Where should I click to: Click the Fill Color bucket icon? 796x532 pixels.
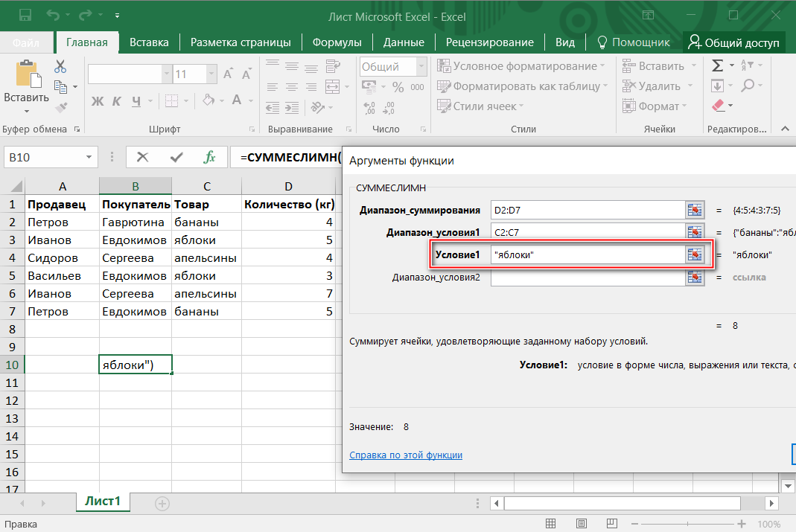[208, 100]
